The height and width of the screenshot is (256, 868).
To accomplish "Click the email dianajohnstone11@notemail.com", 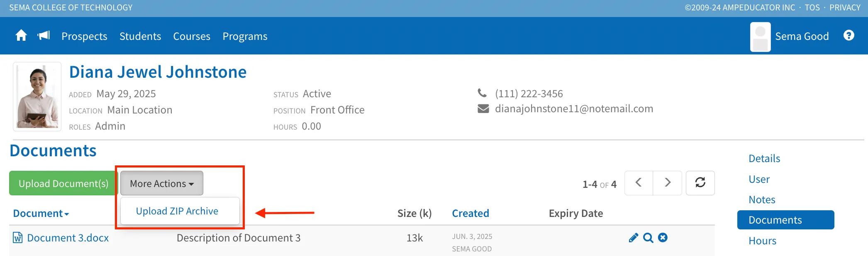I will click(x=574, y=109).
